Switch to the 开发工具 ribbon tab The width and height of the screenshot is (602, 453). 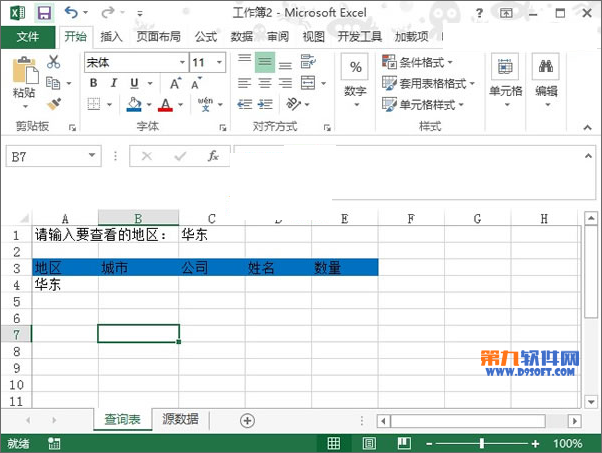[360, 37]
